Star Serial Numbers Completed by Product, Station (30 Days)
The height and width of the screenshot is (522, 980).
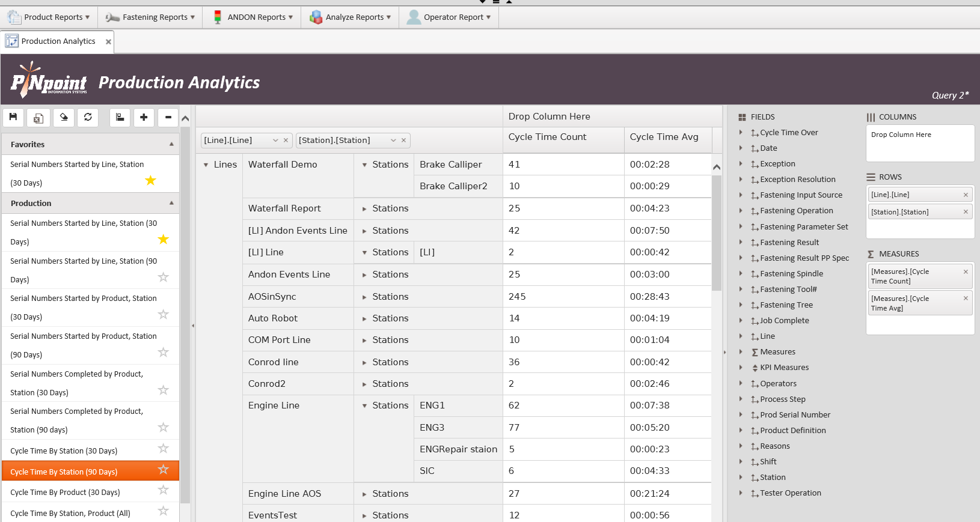tap(163, 390)
